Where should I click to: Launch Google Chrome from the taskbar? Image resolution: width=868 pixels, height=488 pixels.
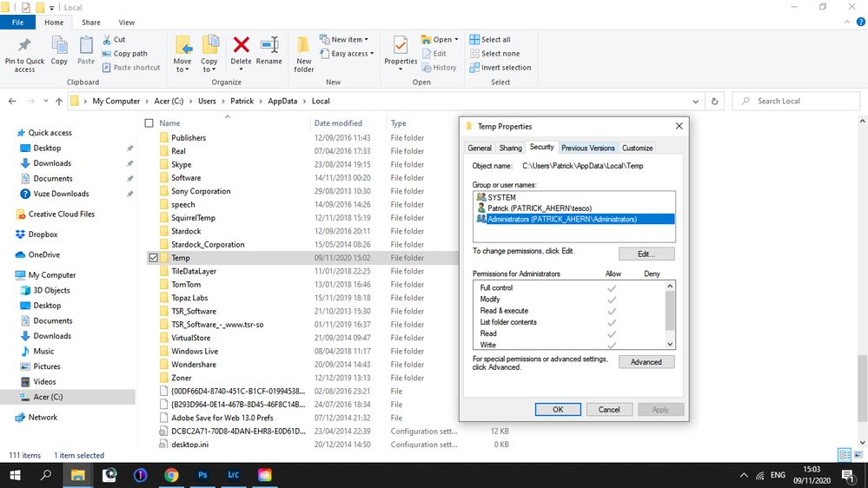click(x=171, y=475)
